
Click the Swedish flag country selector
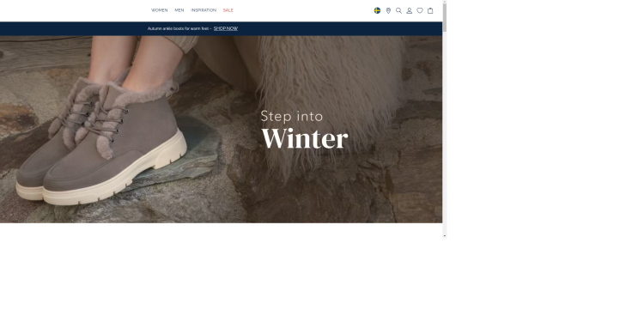click(378, 10)
